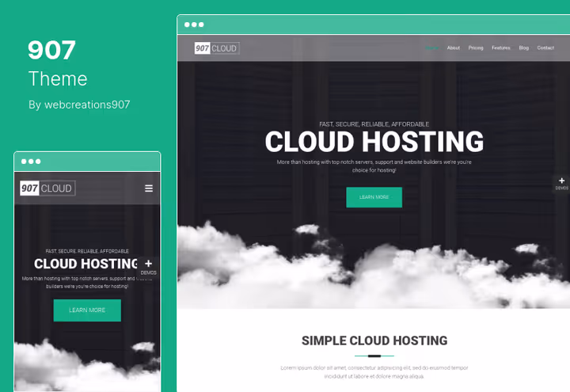Open the Contact nav item

pos(545,48)
